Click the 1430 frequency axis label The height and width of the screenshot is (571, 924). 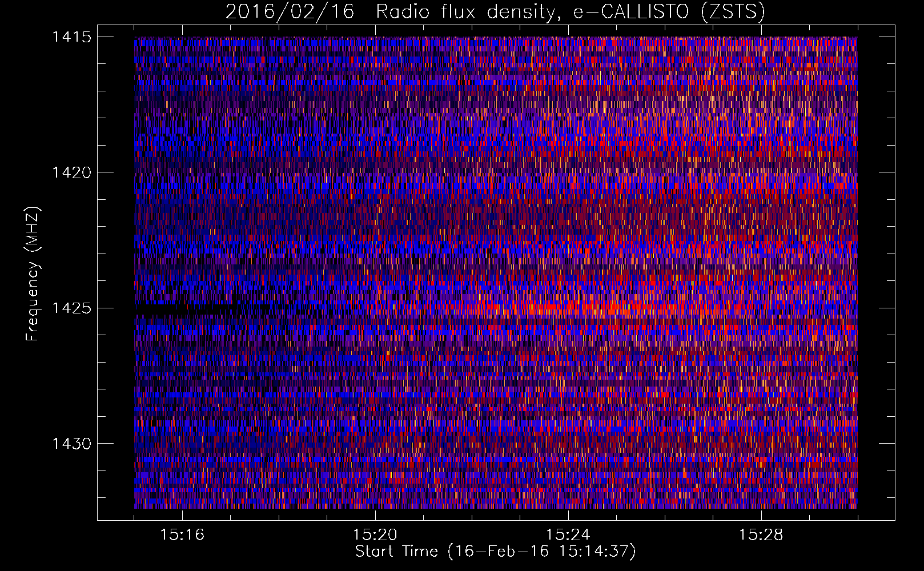point(72,444)
